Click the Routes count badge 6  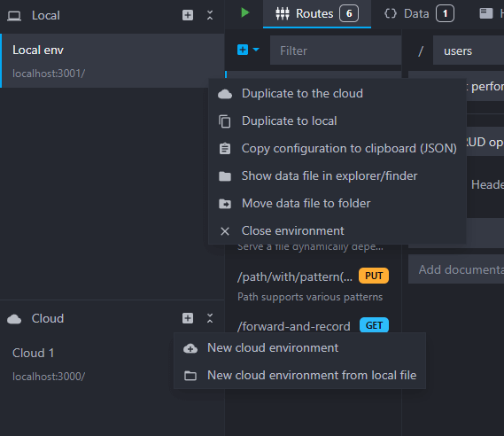pos(349,13)
